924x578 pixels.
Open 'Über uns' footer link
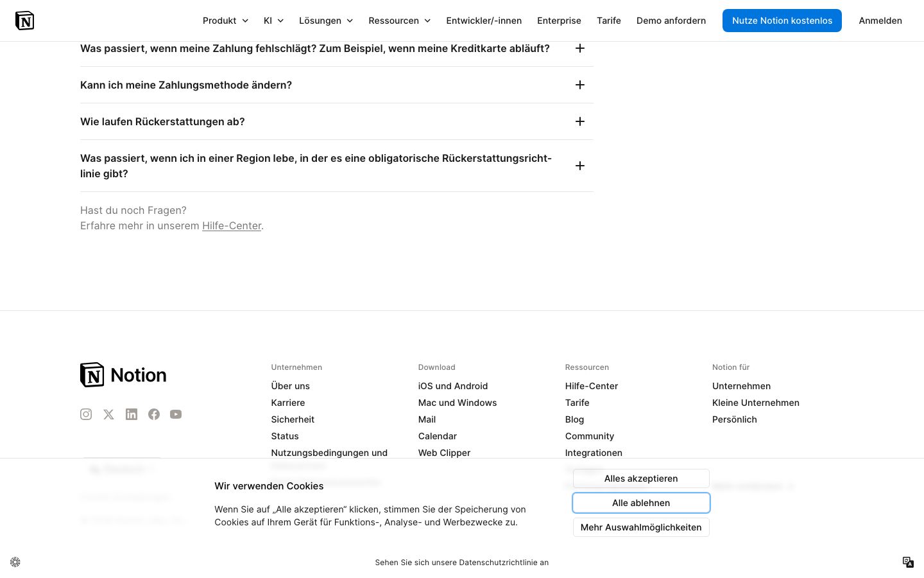tap(291, 386)
